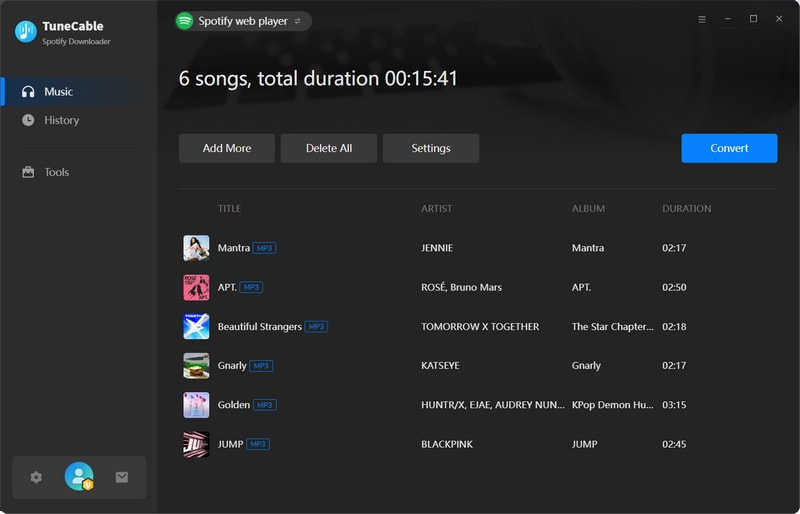Open the hamburger menu icon
The image size is (800, 514).
tap(702, 19)
